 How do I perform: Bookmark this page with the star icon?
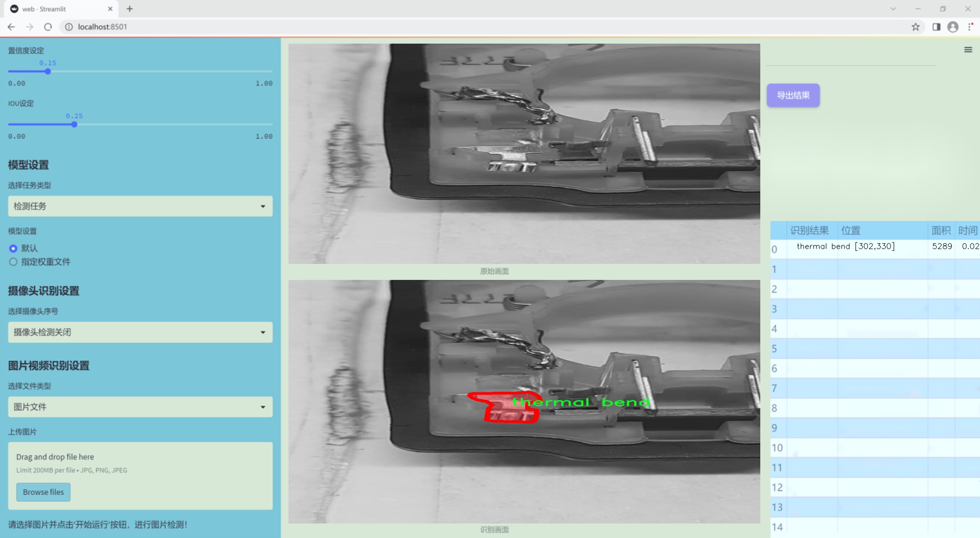click(915, 27)
